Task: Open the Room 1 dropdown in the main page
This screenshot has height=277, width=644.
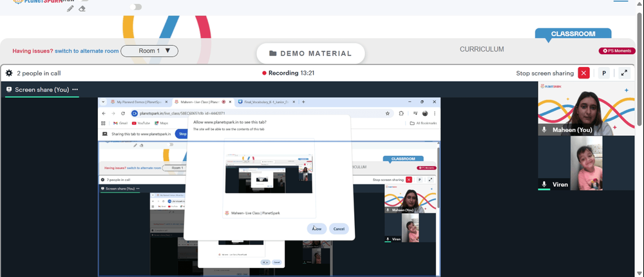Action: point(149,51)
